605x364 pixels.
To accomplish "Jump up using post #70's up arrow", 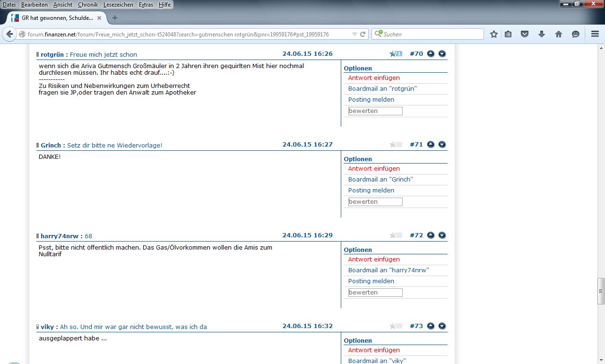I will coord(431,54).
